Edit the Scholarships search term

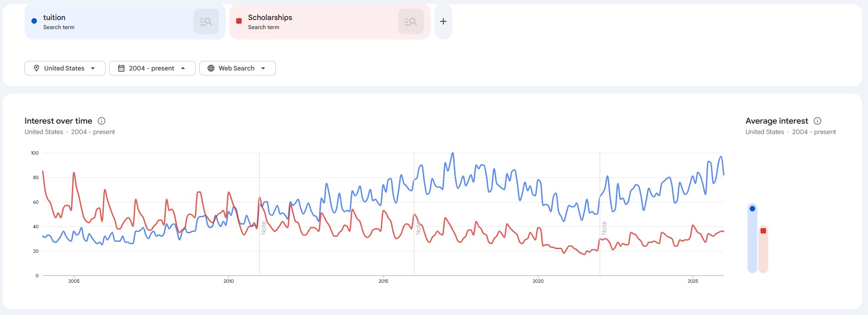coord(270,18)
